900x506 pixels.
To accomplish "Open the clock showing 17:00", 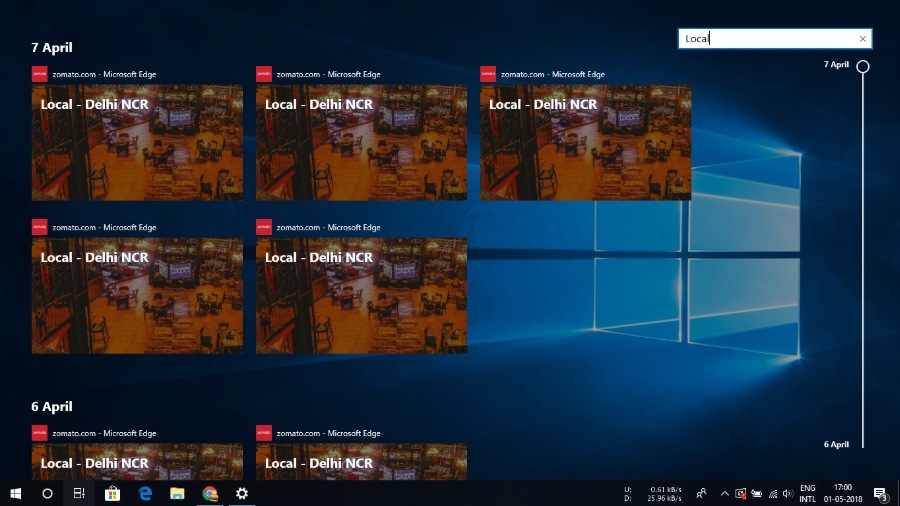I will pos(840,493).
